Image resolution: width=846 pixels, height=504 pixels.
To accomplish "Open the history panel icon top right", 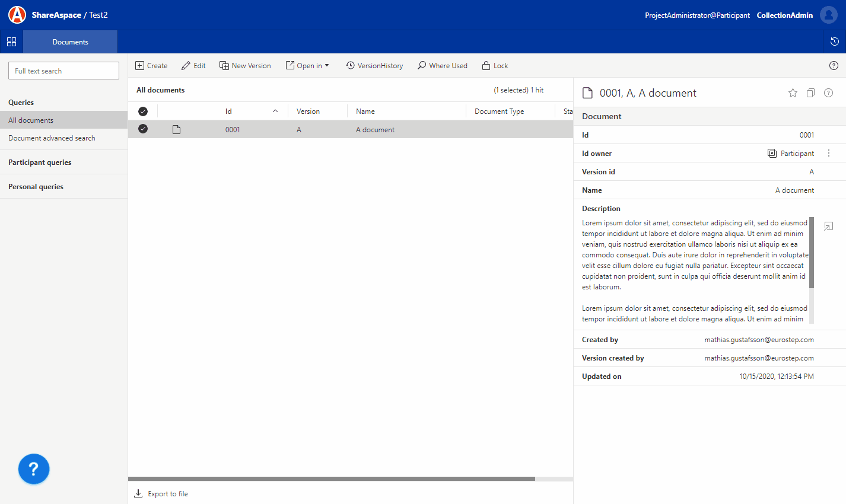I will pyautogui.click(x=835, y=42).
